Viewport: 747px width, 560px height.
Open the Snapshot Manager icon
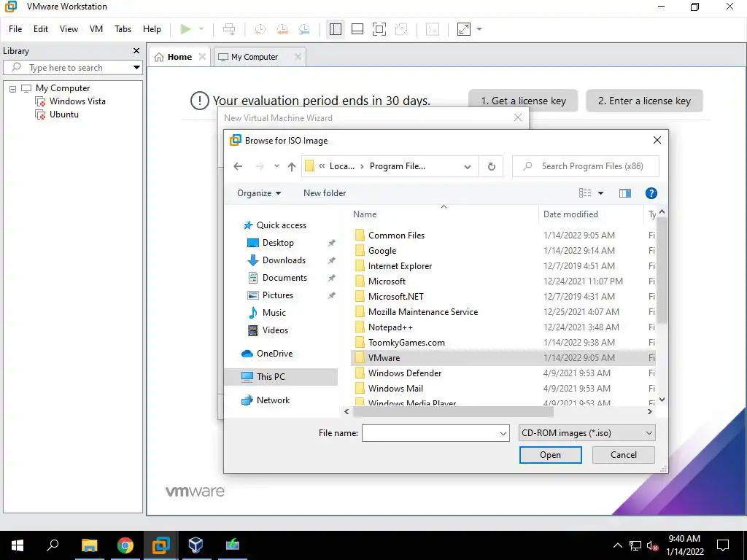tap(304, 29)
